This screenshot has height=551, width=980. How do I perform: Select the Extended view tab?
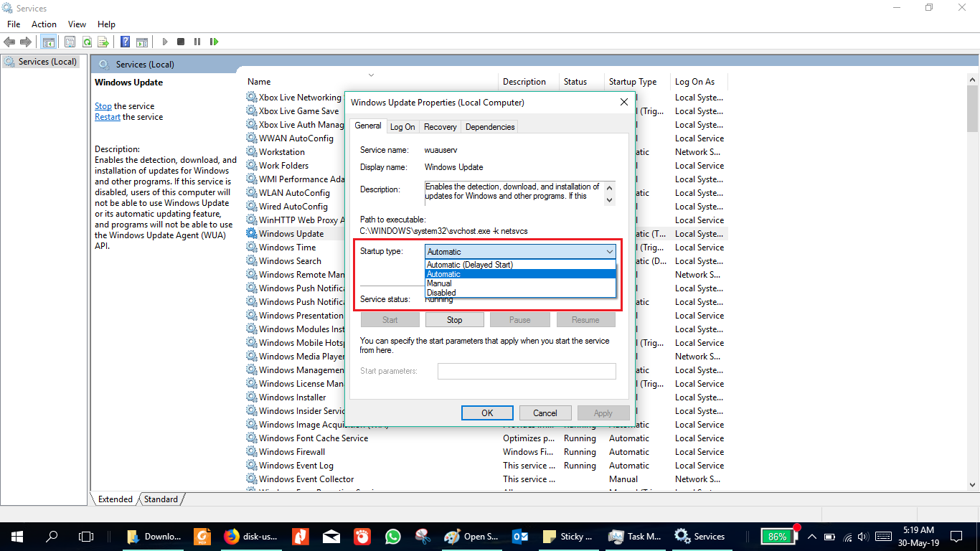[116, 499]
